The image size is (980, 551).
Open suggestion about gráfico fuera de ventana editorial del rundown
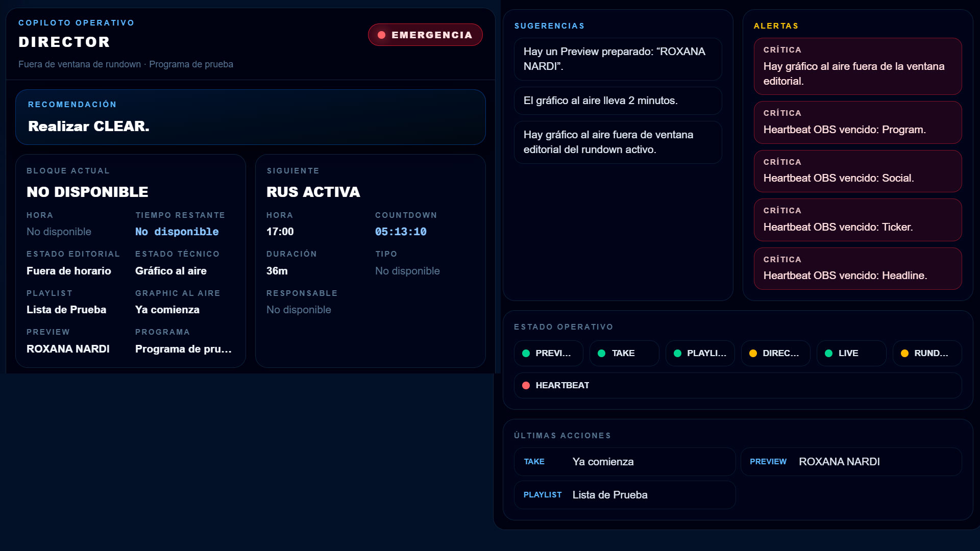pyautogui.click(x=618, y=142)
